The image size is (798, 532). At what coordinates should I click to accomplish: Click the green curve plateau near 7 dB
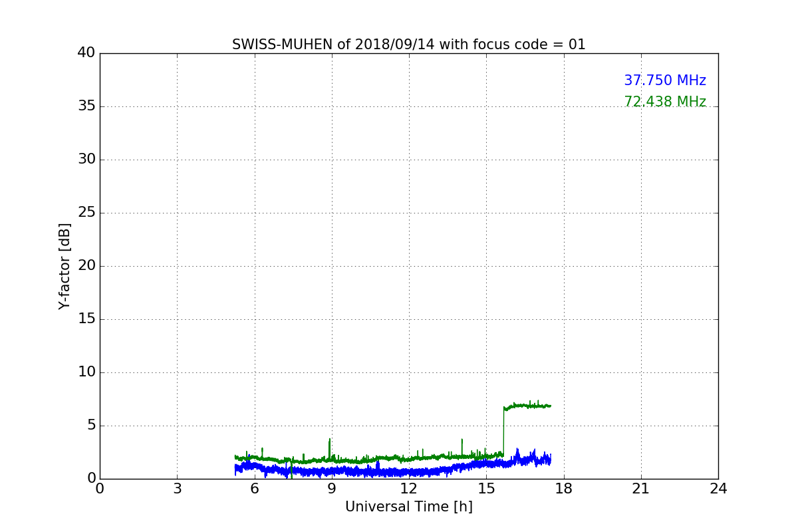528,405
